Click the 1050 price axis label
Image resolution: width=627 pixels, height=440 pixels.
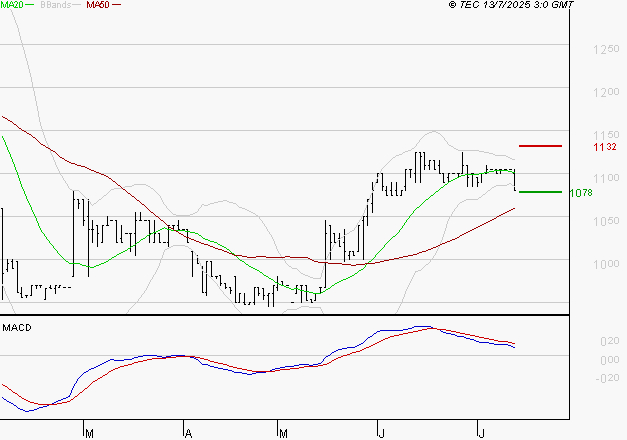(605, 221)
